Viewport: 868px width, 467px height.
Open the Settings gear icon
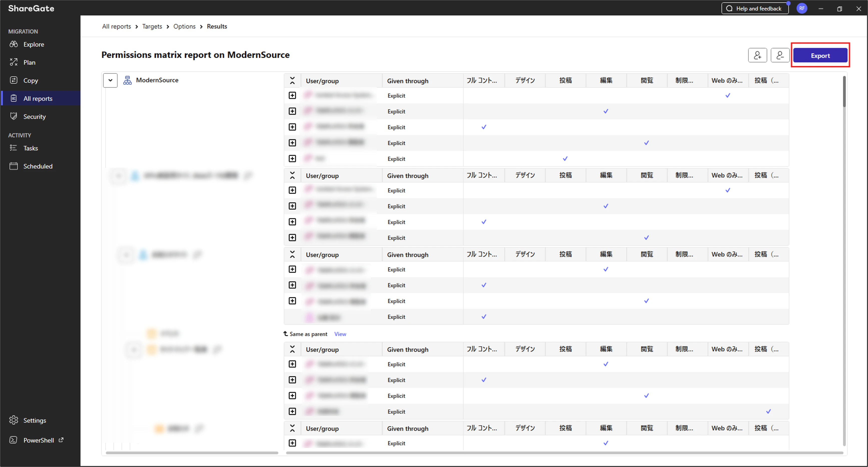(14, 420)
